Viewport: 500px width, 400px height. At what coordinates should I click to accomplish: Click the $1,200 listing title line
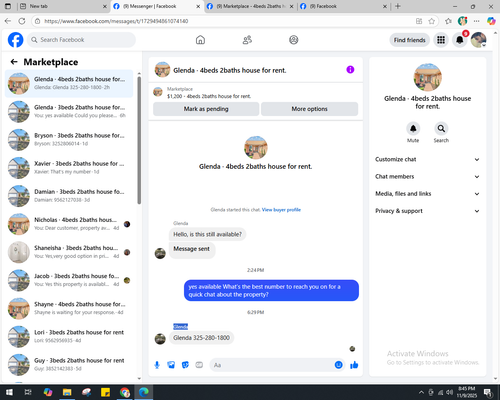click(x=209, y=96)
